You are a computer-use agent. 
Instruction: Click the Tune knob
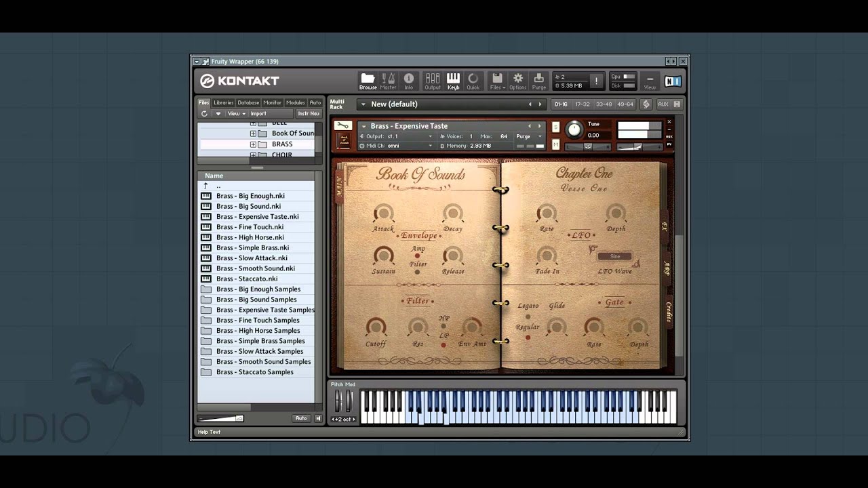tap(574, 129)
